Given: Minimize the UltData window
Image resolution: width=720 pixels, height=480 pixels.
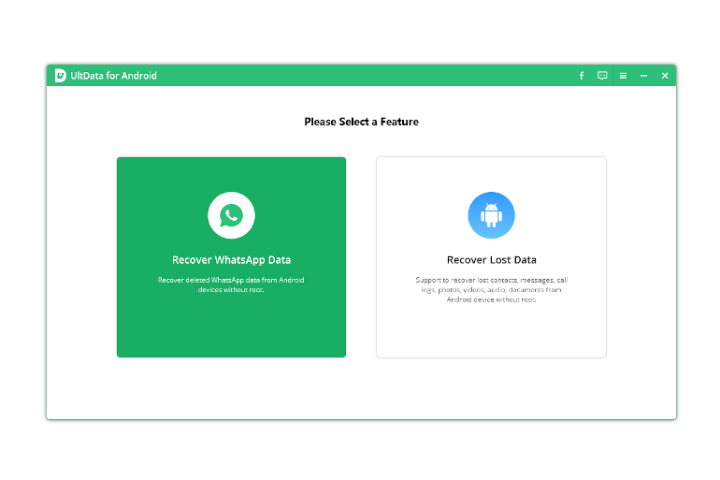Looking at the screenshot, I should (x=644, y=76).
